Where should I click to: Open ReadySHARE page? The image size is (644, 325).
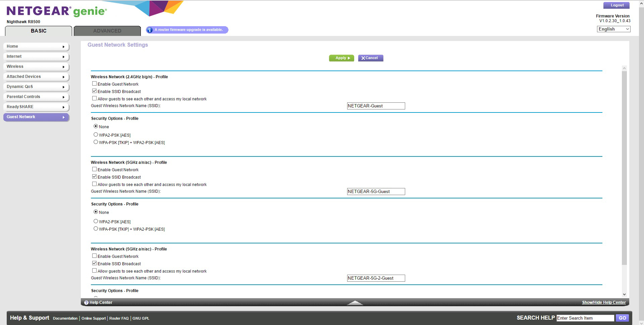[x=36, y=107]
